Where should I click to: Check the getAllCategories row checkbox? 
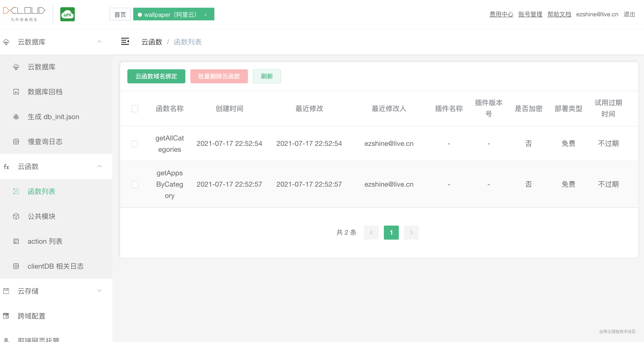point(135,144)
